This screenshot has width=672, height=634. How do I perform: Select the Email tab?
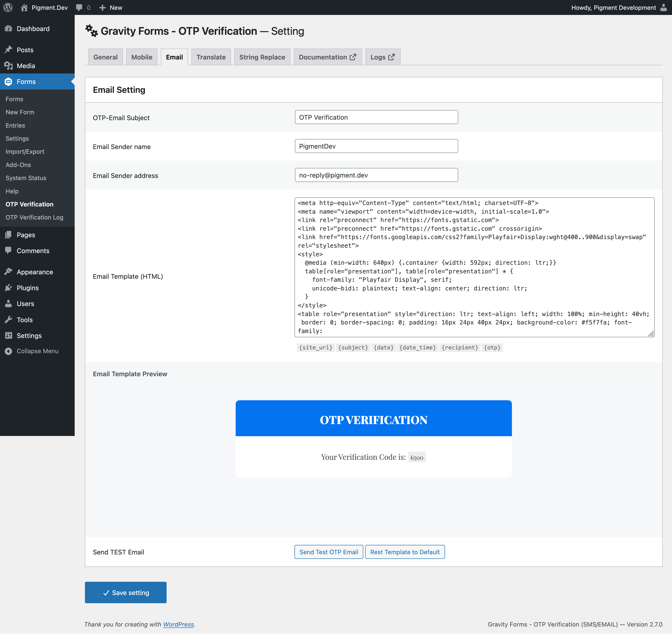pyautogui.click(x=175, y=57)
